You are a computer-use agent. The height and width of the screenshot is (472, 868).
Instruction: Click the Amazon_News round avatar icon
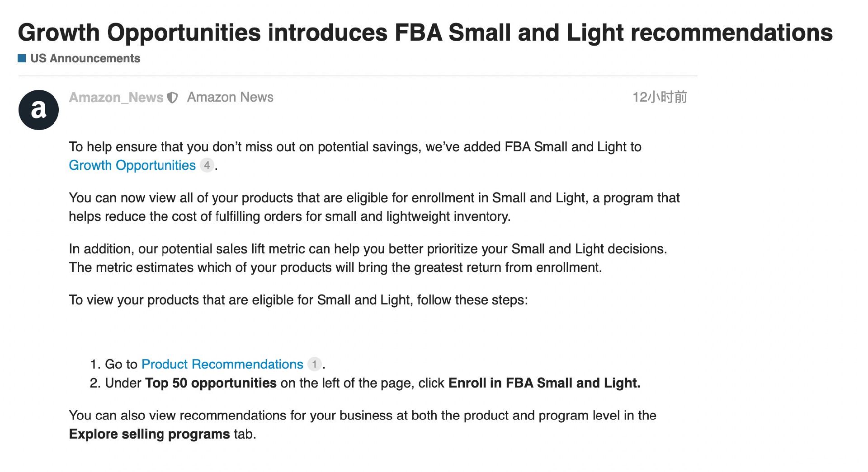coord(38,110)
